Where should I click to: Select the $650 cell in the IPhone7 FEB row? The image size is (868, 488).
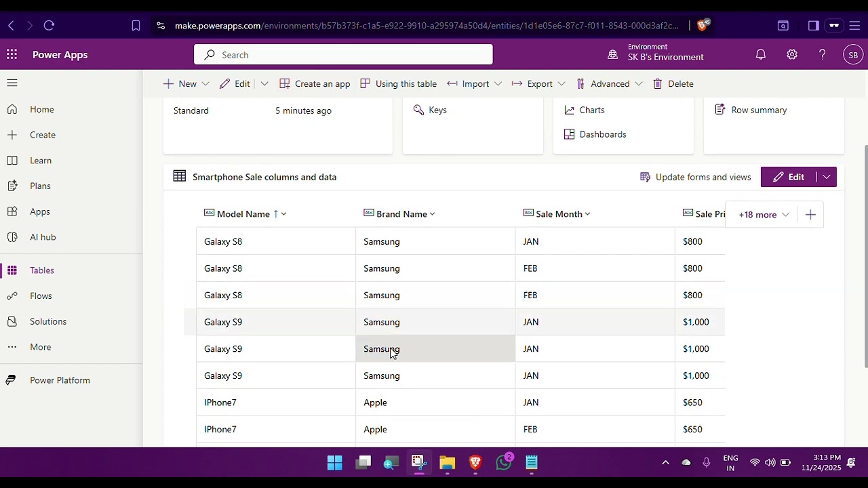[x=701, y=429]
